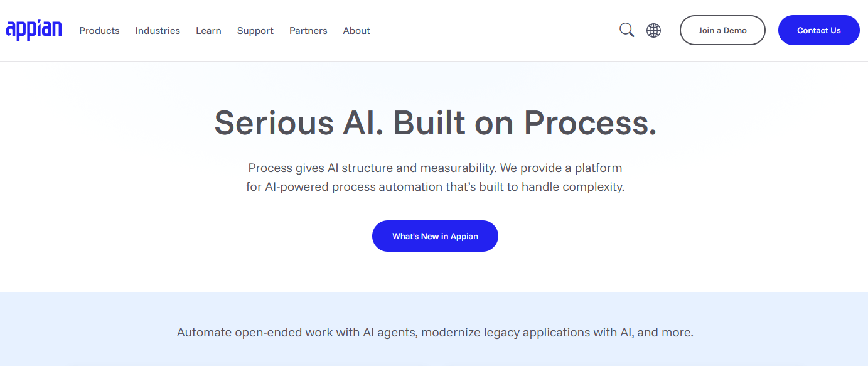Expand the Industries navigation menu
This screenshot has width=868, height=366.
tap(158, 31)
